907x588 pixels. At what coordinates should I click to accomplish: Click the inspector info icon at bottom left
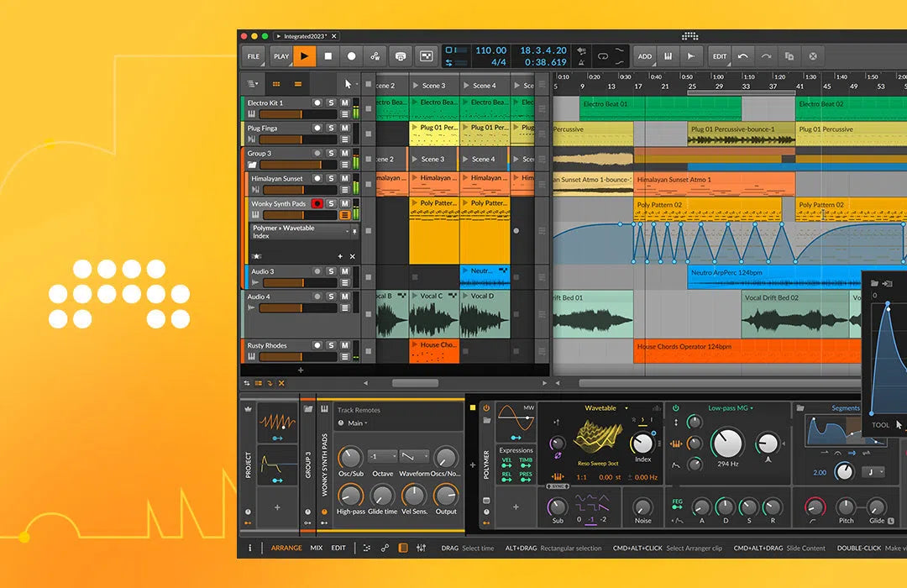tap(250, 547)
